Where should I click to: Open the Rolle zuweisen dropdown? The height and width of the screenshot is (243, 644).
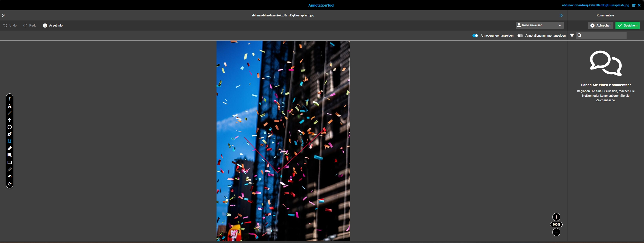click(x=539, y=25)
